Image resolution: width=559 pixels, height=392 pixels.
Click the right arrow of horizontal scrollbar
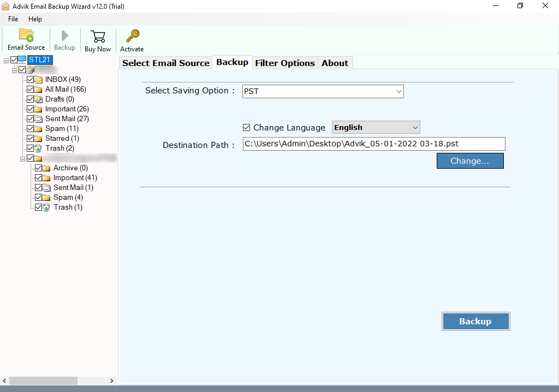click(x=111, y=381)
